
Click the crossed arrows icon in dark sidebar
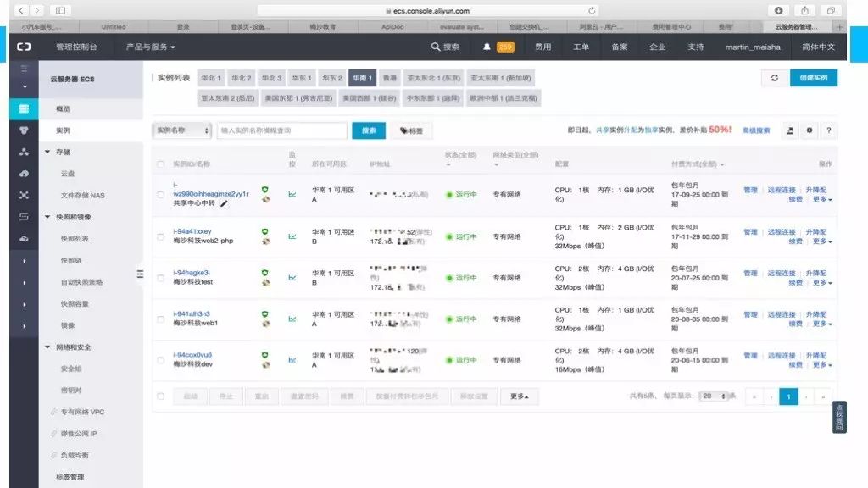point(24,196)
